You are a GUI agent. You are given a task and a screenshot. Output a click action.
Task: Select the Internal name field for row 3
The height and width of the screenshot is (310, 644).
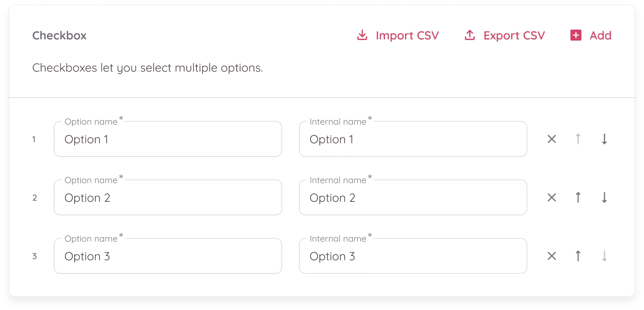tap(413, 256)
